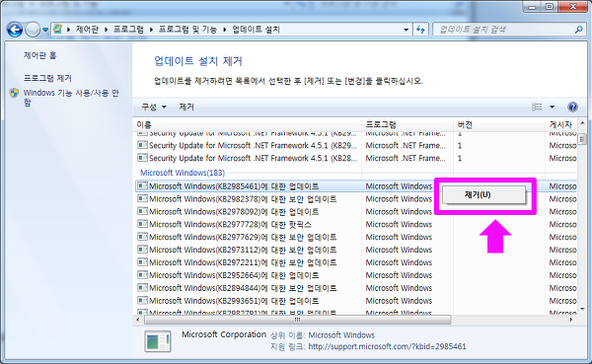This screenshot has height=364, width=592.
Task: Click icon of KB2952664 update row
Action: [x=142, y=275]
